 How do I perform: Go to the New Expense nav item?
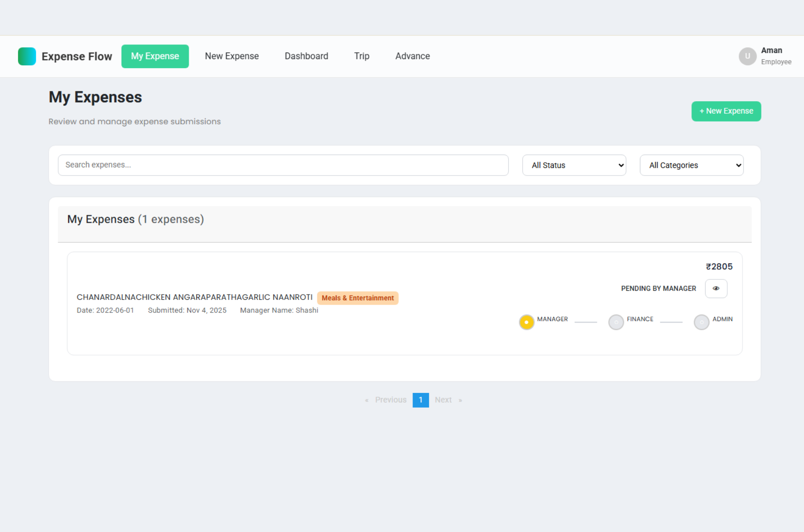point(232,56)
